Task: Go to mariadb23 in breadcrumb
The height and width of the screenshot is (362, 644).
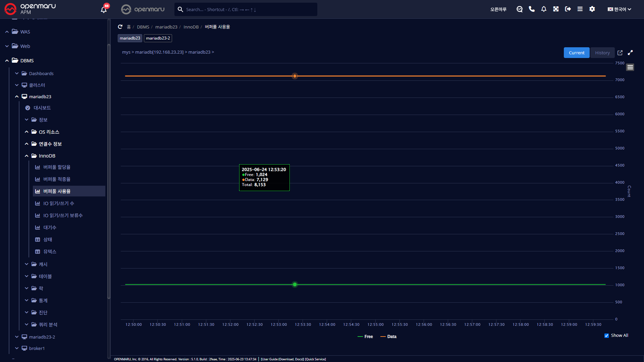Action: pyautogui.click(x=166, y=27)
